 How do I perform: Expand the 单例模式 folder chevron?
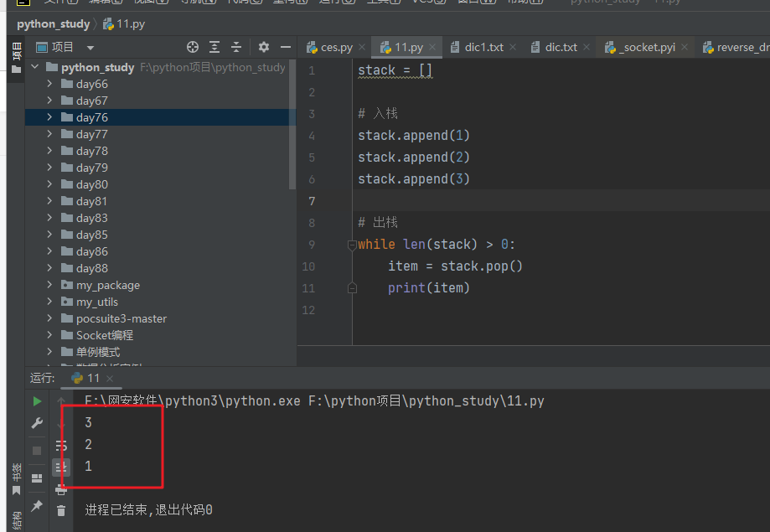(49, 352)
